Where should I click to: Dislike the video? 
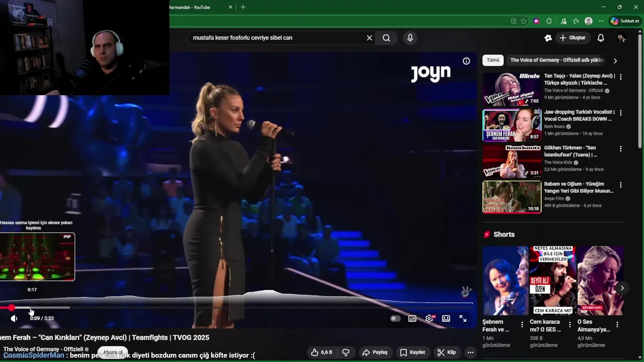point(346,352)
